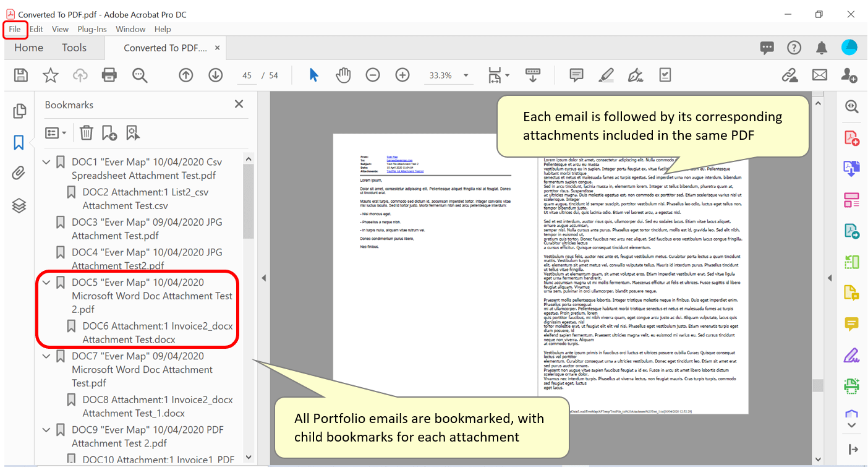Open the Page Thumbnails panel

pos(19,111)
